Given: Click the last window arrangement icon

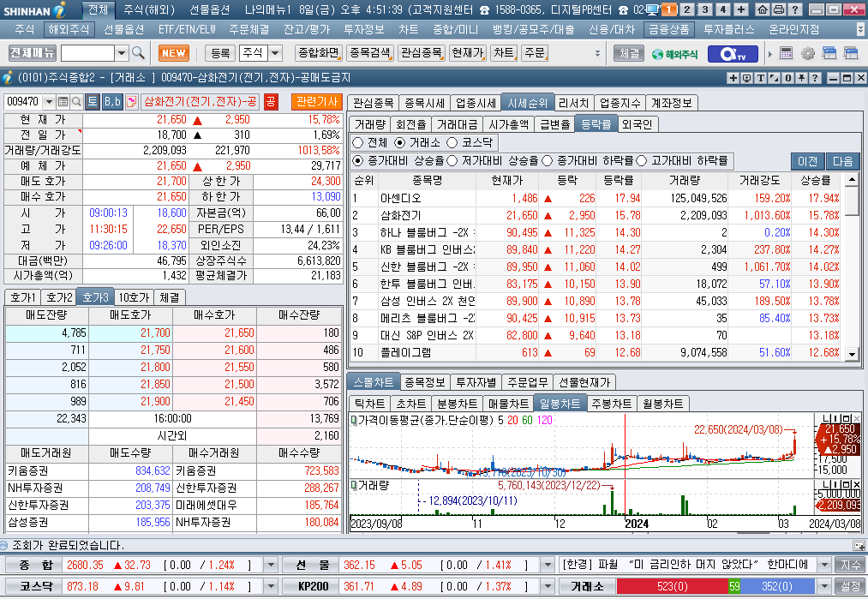Looking at the screenshot, I should click(850, 53).
